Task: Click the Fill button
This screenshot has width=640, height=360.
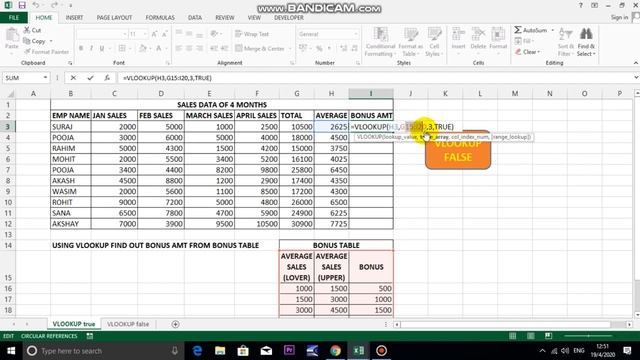Action: (524, 41)
